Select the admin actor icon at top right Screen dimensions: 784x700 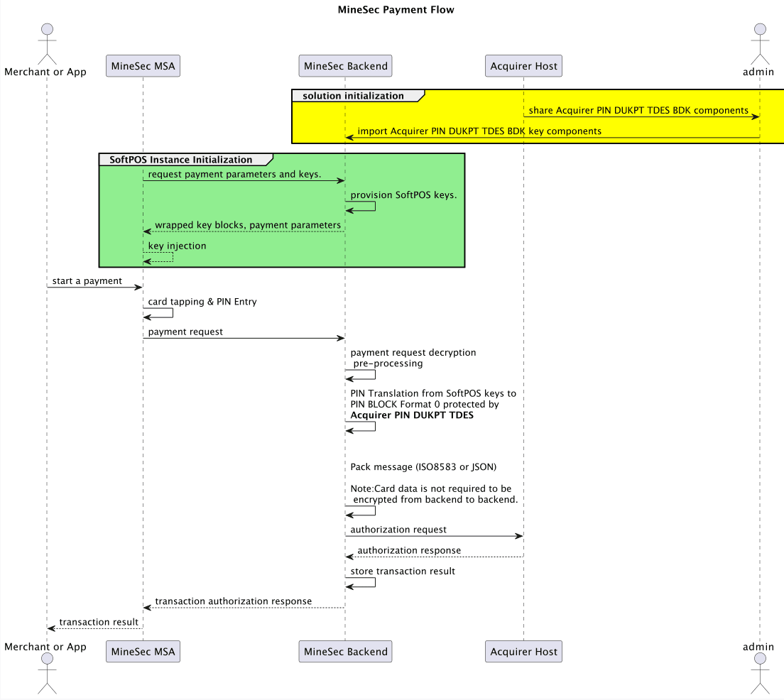[759, 43]
